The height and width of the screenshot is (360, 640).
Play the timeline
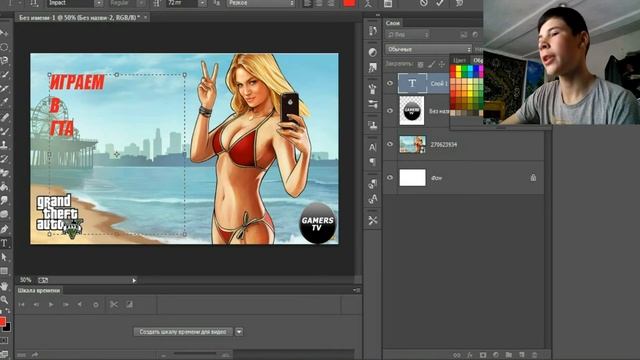[51, 304]
